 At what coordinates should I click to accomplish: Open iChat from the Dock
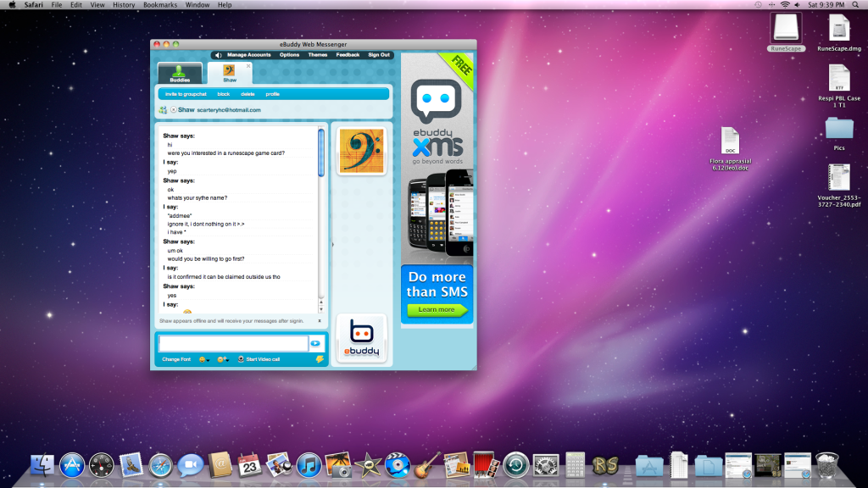click(191, 465)
